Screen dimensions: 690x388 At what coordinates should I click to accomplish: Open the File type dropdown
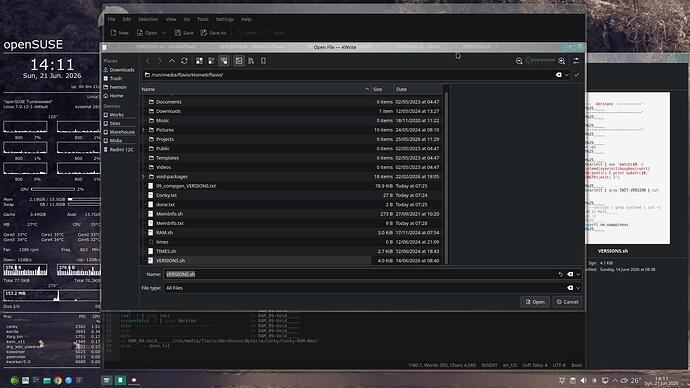(x=373, y=288)
